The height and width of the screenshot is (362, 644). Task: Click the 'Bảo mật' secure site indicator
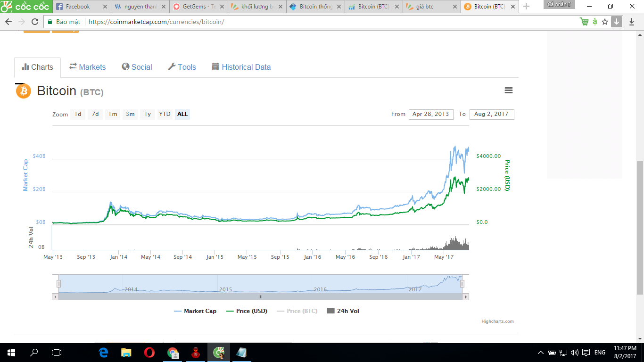click(64, 22)
